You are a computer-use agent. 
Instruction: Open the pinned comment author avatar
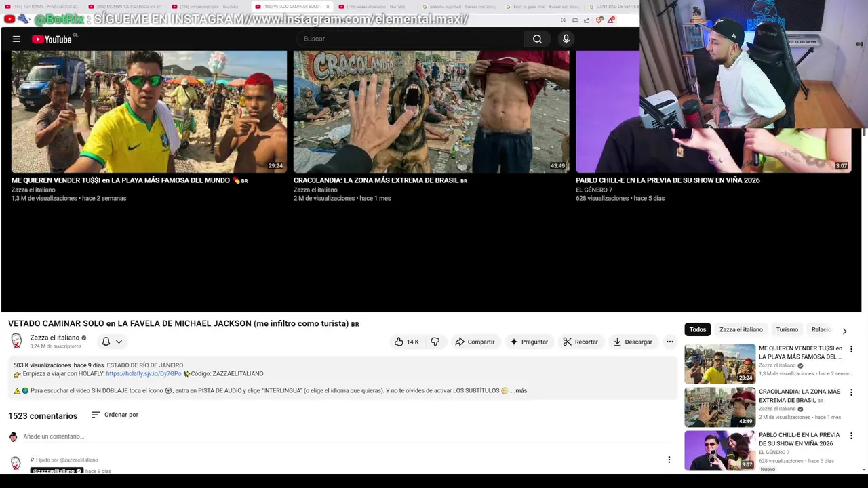click(x=16, y=464)
